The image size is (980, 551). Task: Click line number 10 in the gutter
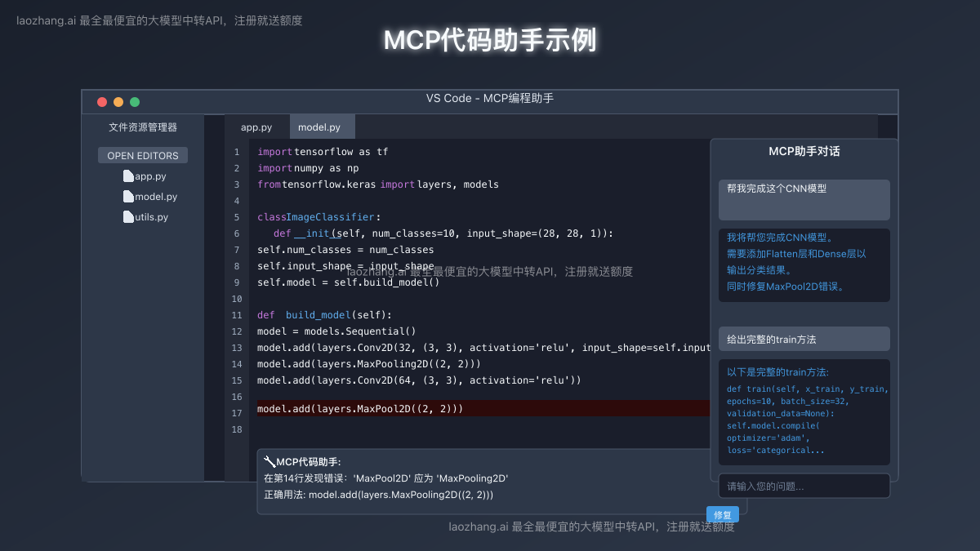coord(237,299)
